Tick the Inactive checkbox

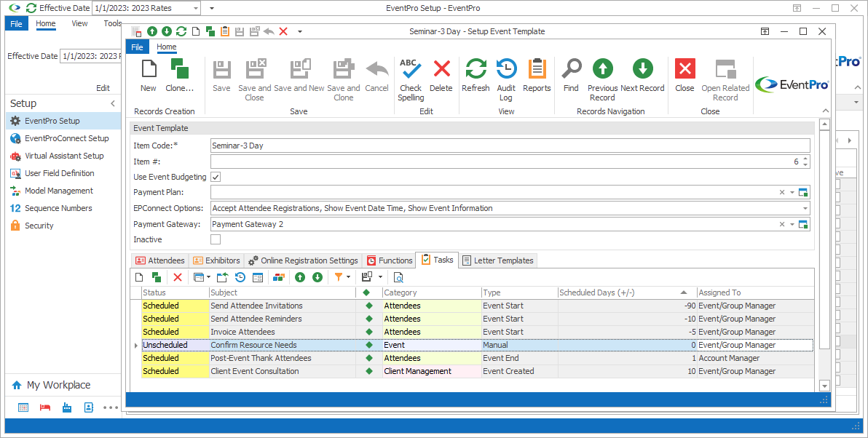pyautogui.click(x=216, y=239)
